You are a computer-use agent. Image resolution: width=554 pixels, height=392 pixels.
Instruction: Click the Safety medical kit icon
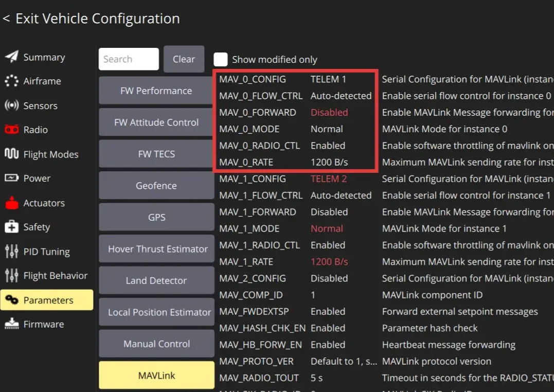(x=11, y=226)
